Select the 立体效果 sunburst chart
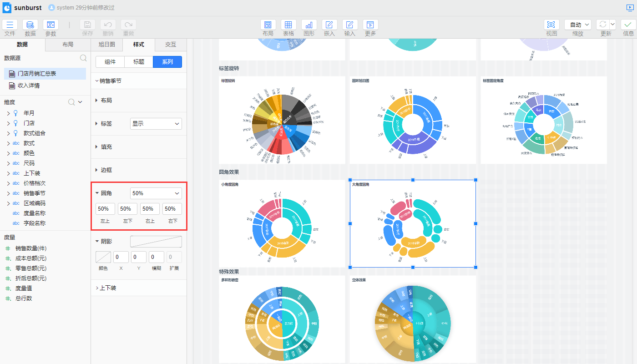The width and height of the screenshot is (637, 364). (413, 319)
